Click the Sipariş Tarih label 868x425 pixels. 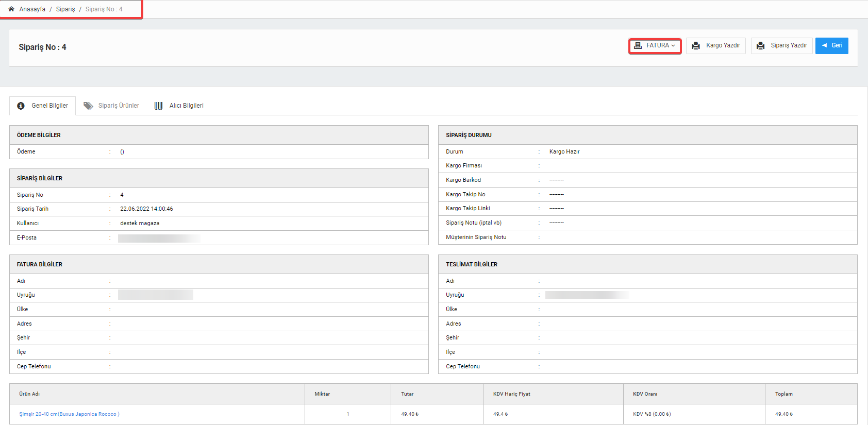(32, 209)
